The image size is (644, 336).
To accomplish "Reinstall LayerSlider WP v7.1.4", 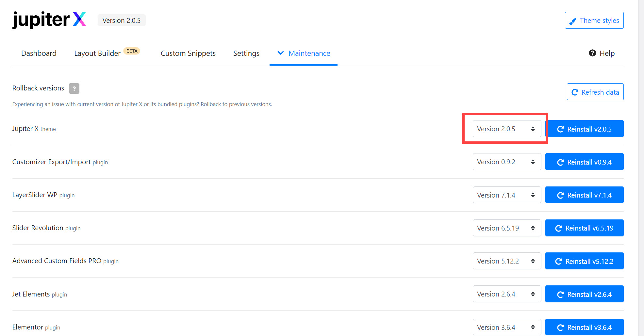I will [584, 195].
